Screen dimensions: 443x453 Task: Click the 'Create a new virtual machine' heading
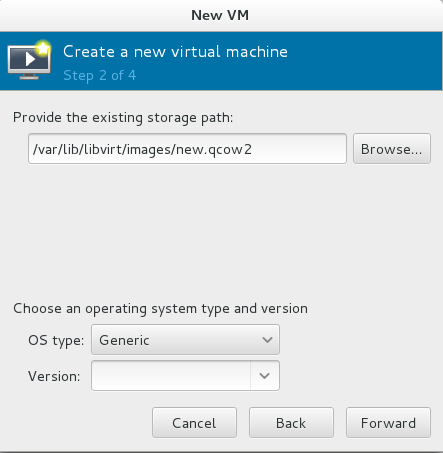175,52
